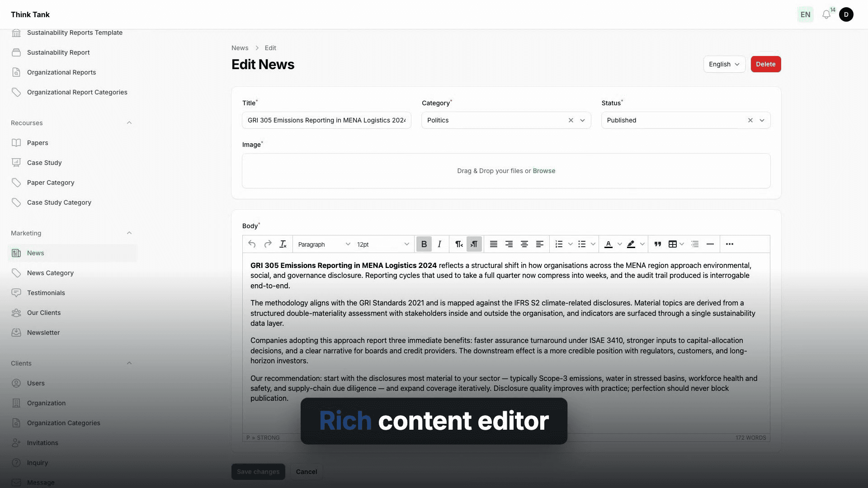The image size is (868, 488).
Task: Click the dimmed list icon before the rule icon
Action: (x=695, y=244)
